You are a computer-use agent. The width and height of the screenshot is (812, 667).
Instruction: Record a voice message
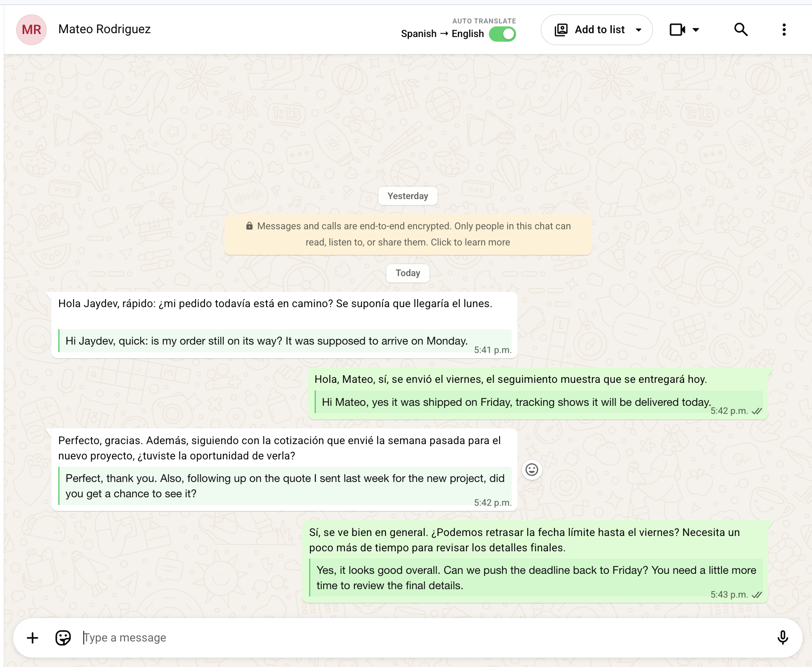coord(783,638)
